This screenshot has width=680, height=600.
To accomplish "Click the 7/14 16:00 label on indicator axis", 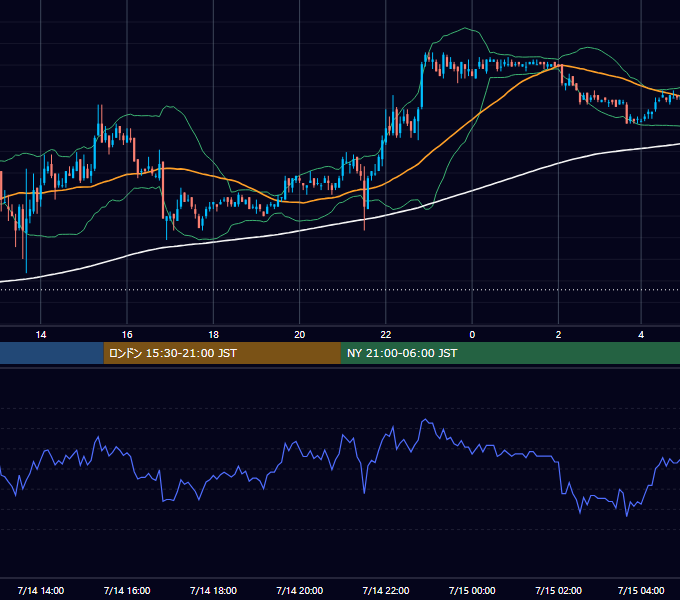I will (127, 590).
